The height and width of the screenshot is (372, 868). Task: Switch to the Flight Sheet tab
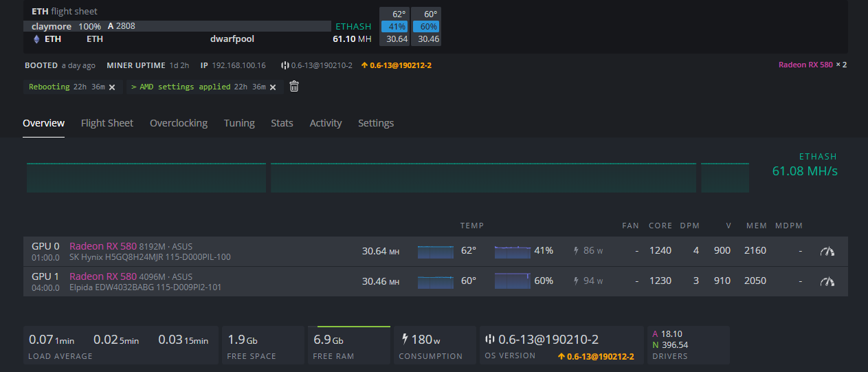click(x=107, y=123)
